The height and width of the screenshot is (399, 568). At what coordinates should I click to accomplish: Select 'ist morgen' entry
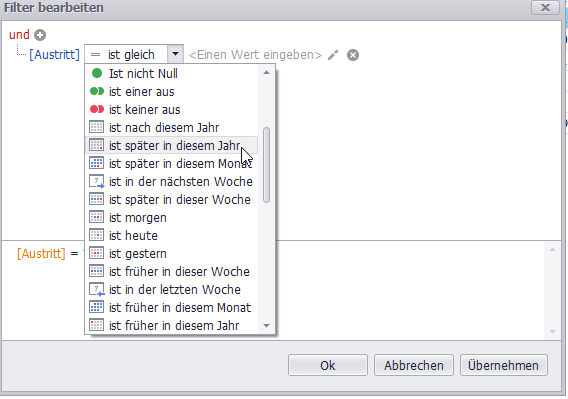[x=172, y=217]
